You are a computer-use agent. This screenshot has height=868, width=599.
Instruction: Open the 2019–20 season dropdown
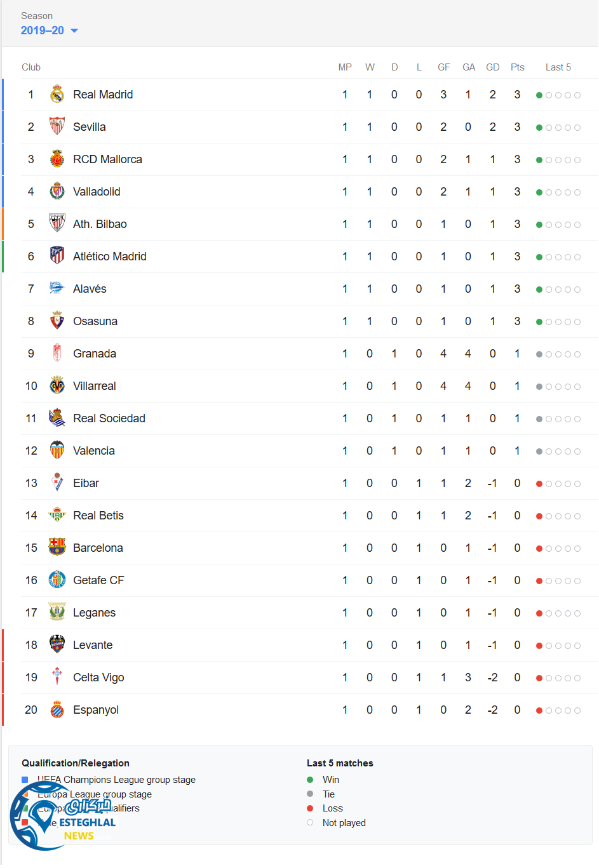(x=43, y=30)
